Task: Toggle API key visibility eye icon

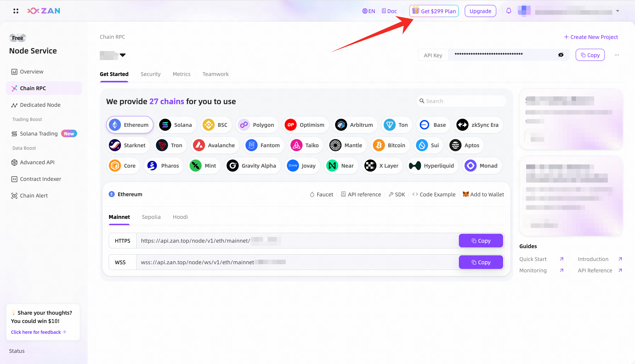Action: 561,55
